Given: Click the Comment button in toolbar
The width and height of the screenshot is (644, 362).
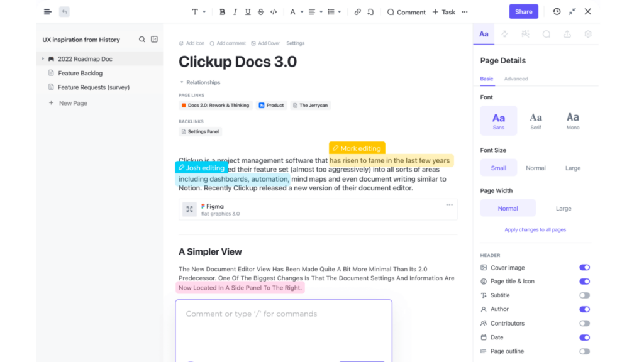Looking at the screenshot, I should [406, 12].
